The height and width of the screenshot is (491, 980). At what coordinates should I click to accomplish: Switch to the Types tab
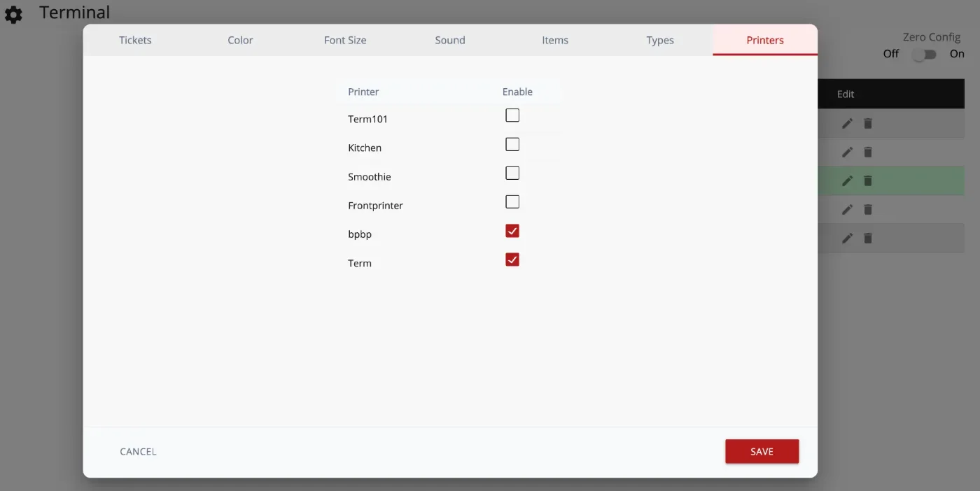pyautogui.click(x=660, y=40)
